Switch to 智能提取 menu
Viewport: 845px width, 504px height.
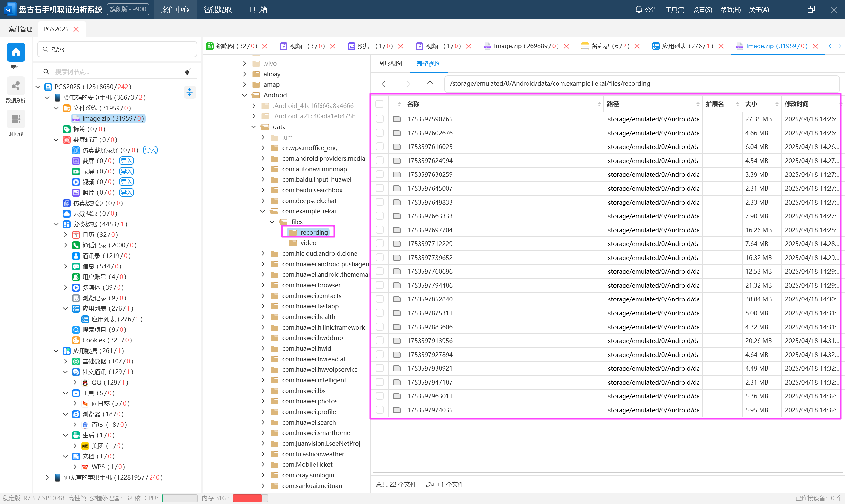pyautogui.click(x=218, y=10)
